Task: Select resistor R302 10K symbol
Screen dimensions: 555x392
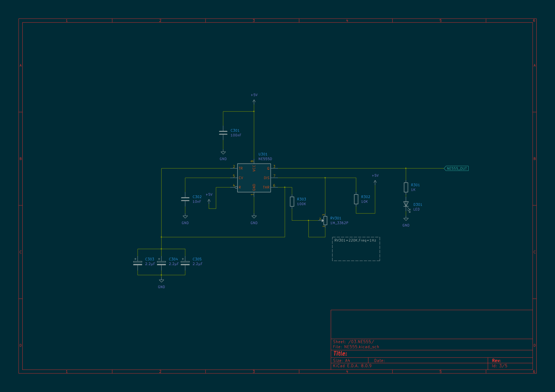Action: pyautogui.click(x=356, y=199)
